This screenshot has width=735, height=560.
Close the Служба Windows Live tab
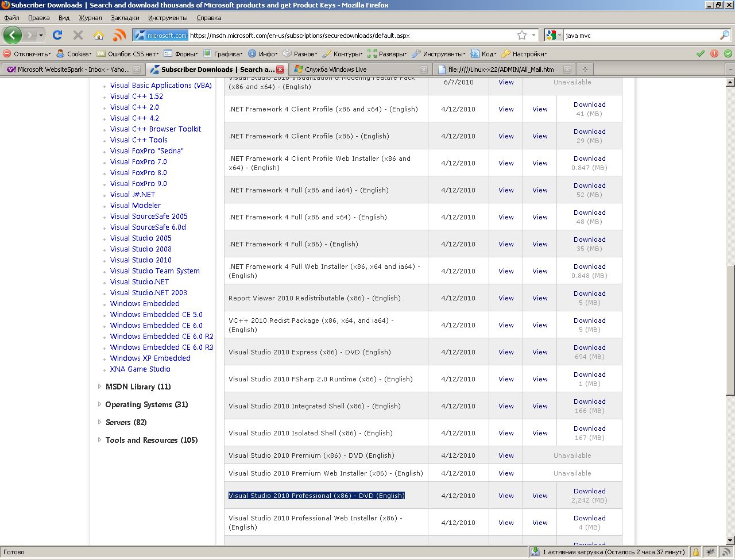point(424,69)
